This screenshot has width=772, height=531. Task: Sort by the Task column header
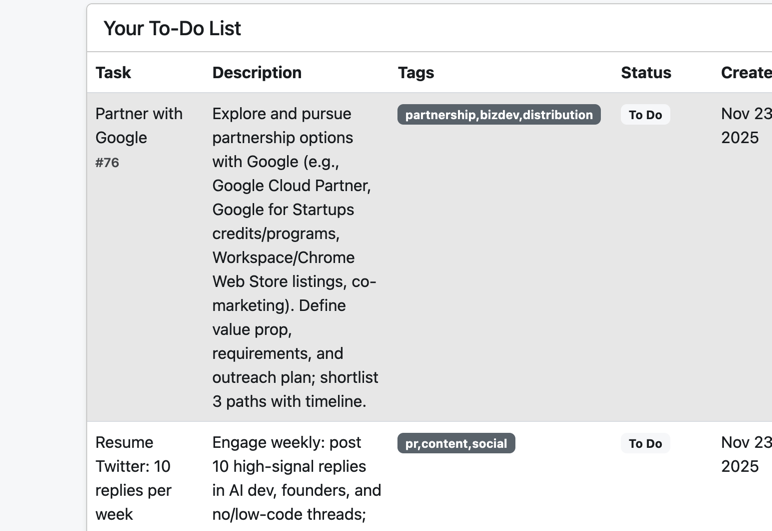tap(113, 73)
